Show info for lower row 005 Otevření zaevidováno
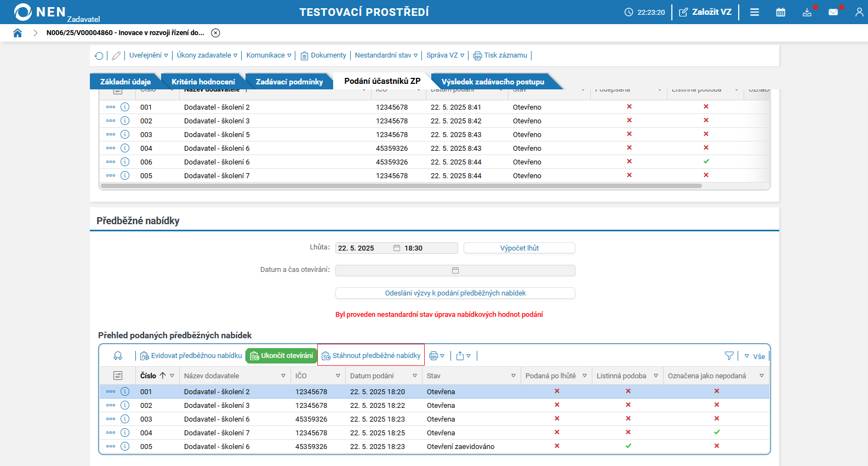 click(x=125, y=446)
